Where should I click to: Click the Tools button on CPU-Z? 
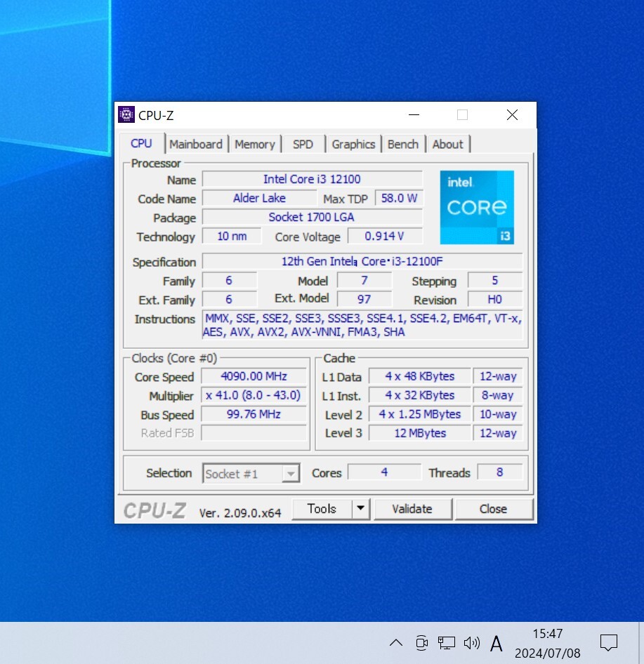point(324,508)
